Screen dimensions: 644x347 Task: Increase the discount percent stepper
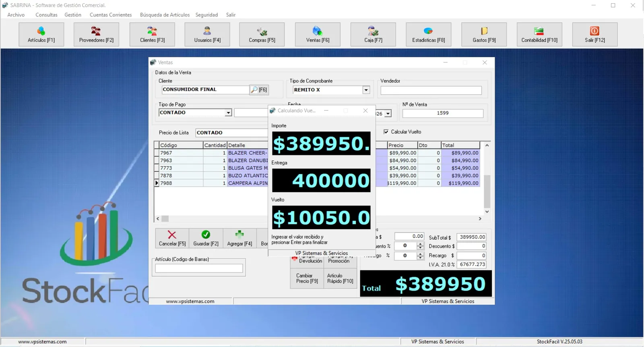point(420,244)
